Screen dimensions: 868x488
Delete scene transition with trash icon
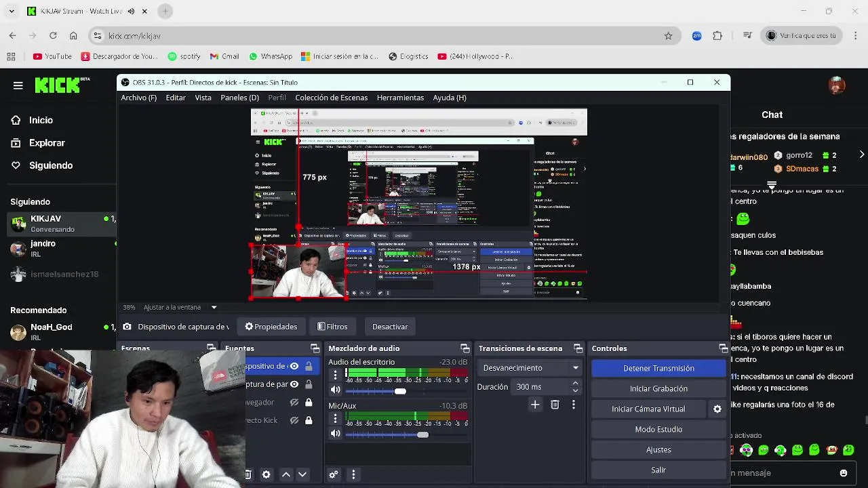(555, 405)
